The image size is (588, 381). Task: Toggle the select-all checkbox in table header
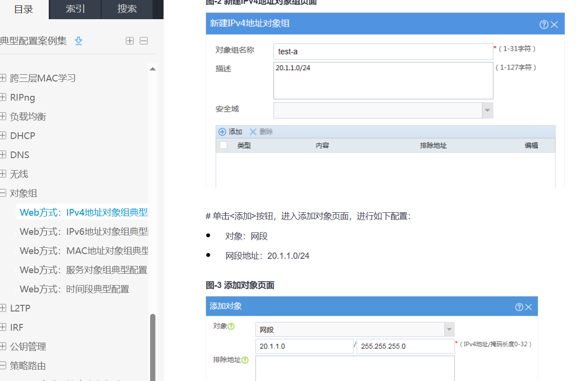click(223, 145)
